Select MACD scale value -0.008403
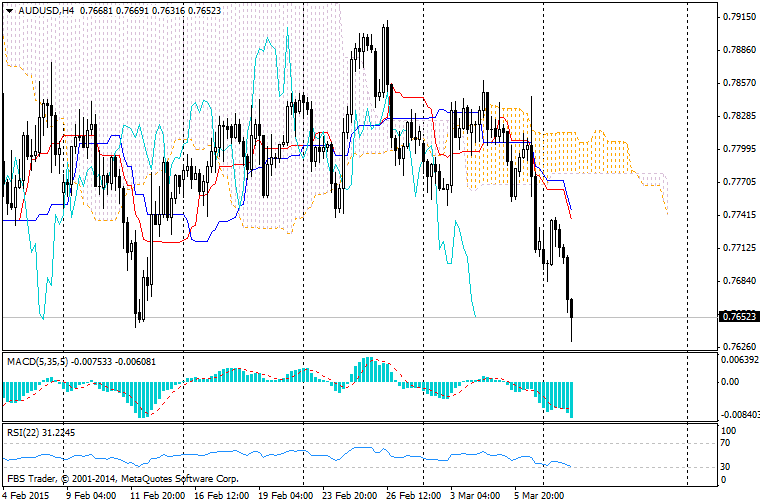This screenshot has height=504, width=760. (x=740, y=414)
